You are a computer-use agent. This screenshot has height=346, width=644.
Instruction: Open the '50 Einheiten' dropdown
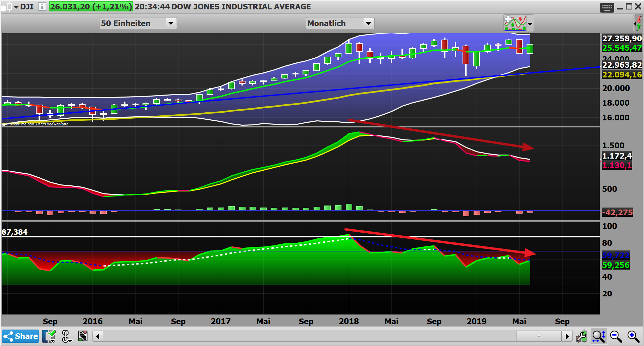click(138, 23)
